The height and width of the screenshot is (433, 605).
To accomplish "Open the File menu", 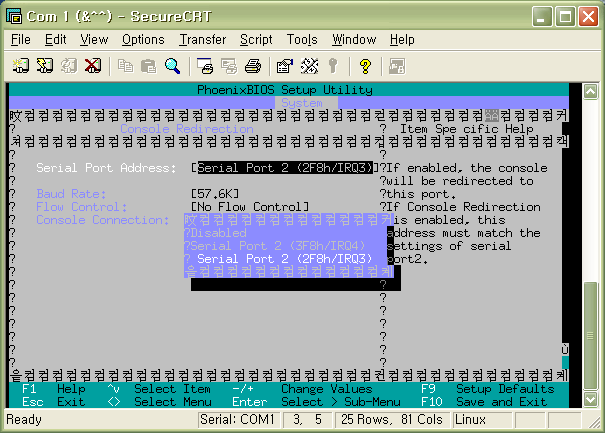I will click(20, 39).
